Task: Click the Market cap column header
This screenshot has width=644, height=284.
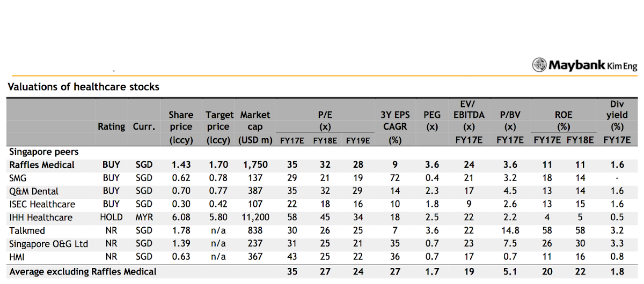Action: [255, 127]
